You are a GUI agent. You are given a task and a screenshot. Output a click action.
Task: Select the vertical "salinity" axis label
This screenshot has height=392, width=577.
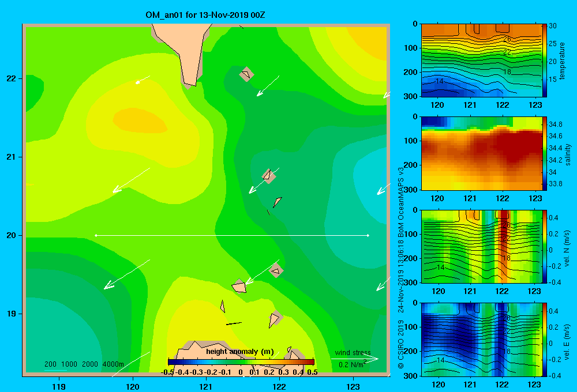tap(567, 154)
